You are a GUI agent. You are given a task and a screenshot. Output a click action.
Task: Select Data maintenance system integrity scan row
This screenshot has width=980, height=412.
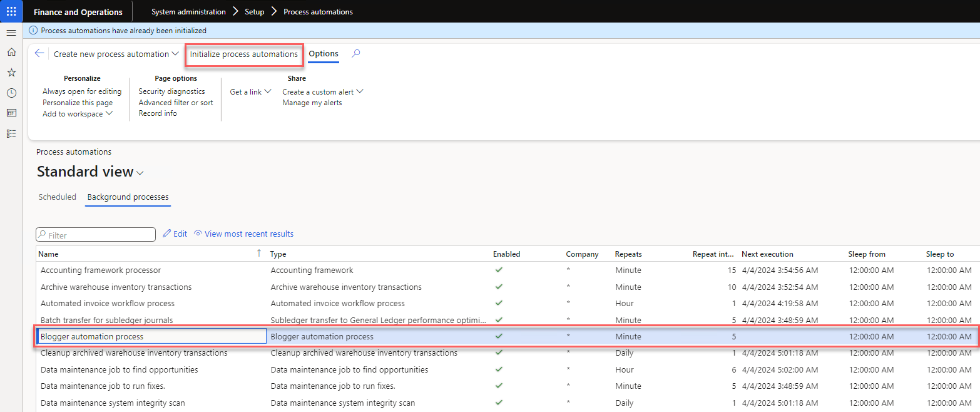507,403
